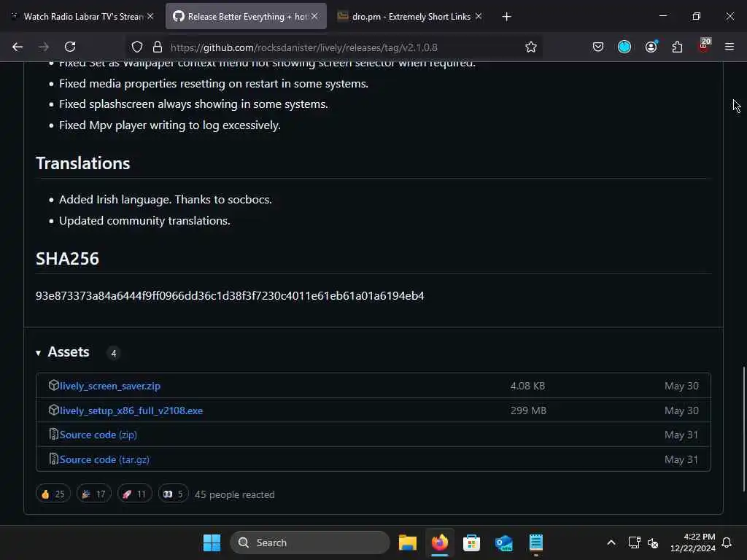Viewport: 747px width, 560px height.
Task: Open the Windows Start menu
Action: coord(212,542)
